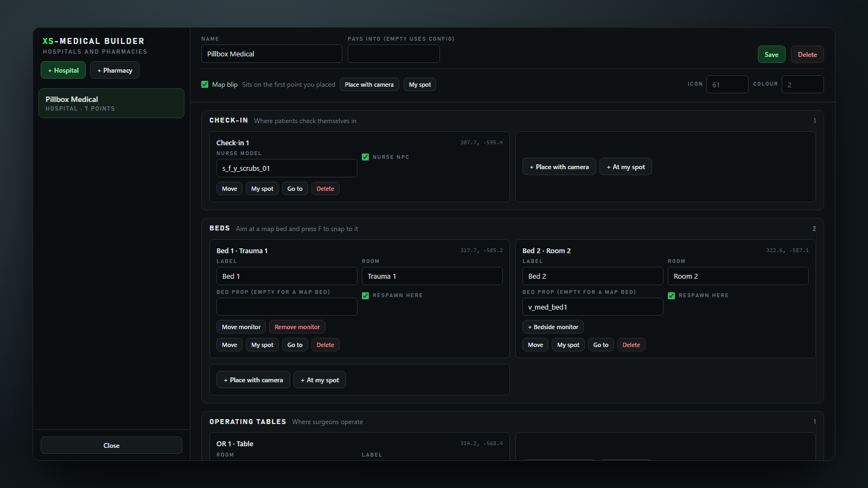Add a new Hospital
Image resolution: width=868 pixels, height=488 pixels.
(63, 70)
